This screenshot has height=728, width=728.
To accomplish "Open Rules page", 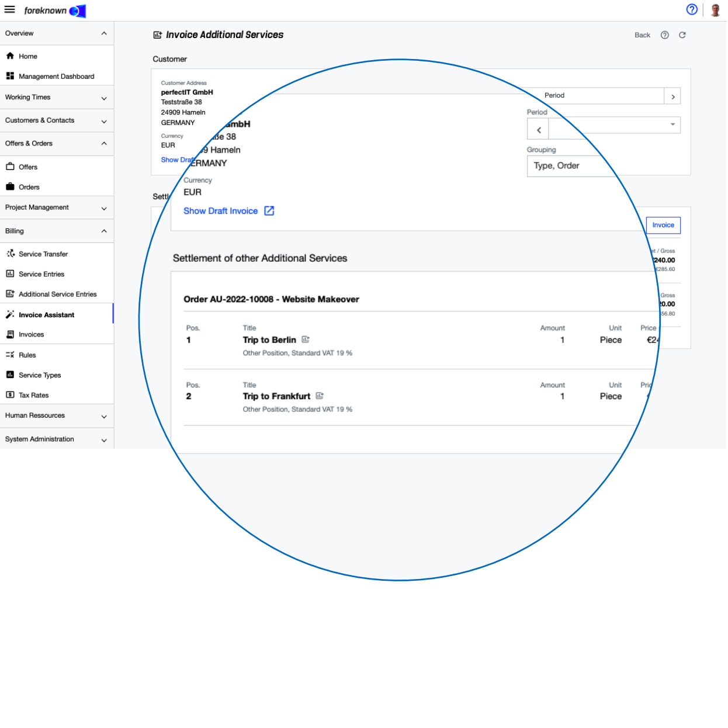I will (x=27, y=355).
